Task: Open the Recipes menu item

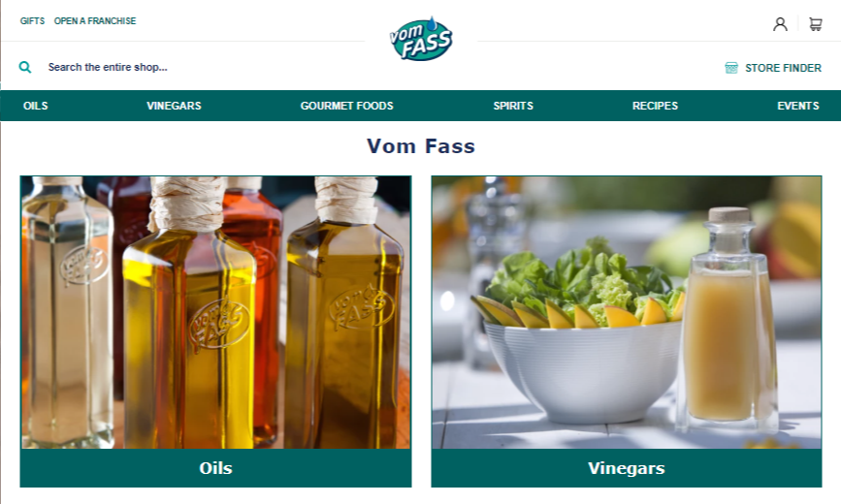Action: tap(655, 106)
